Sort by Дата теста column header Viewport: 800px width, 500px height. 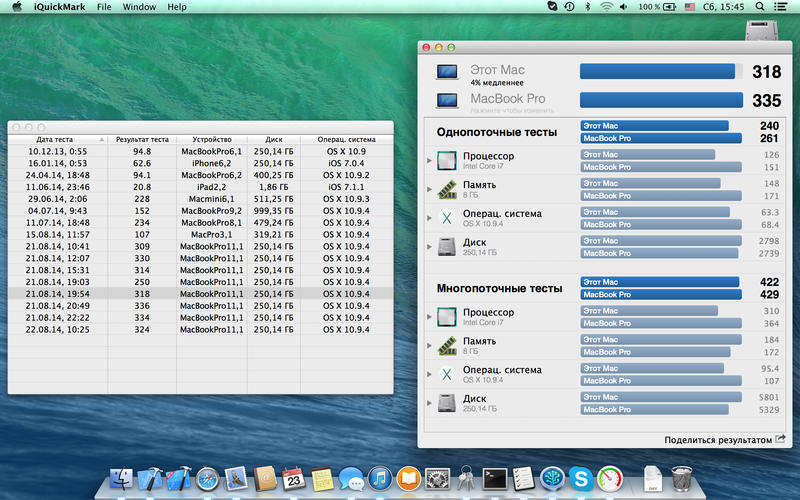click(x=57, y=139)
